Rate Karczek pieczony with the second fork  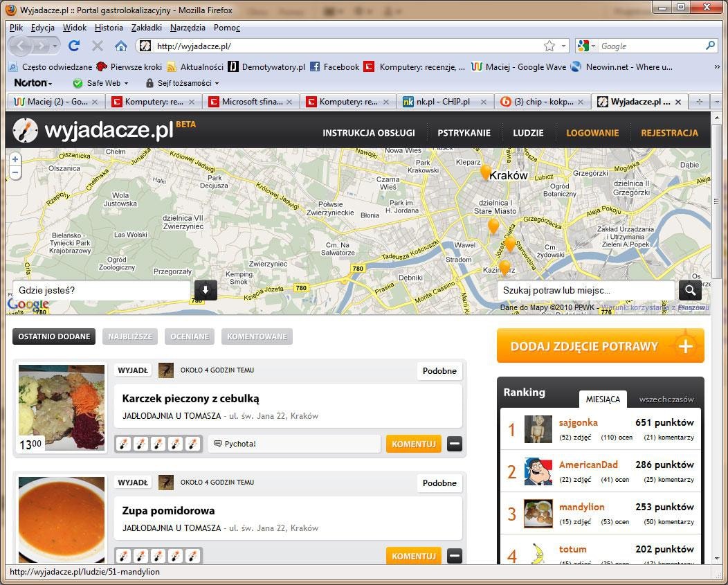(x=140, y=444)
